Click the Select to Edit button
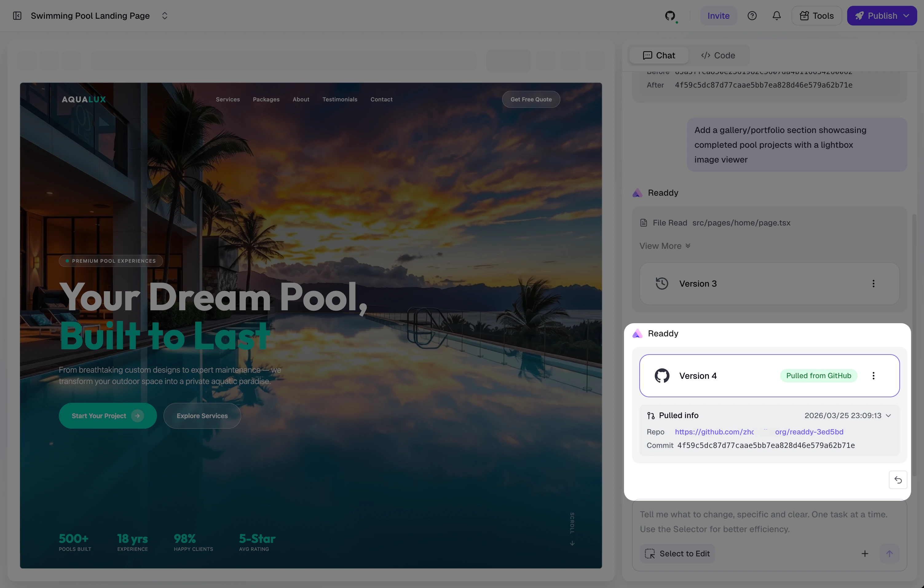This screenshot has height=588, width=924. tap(677, 554)
